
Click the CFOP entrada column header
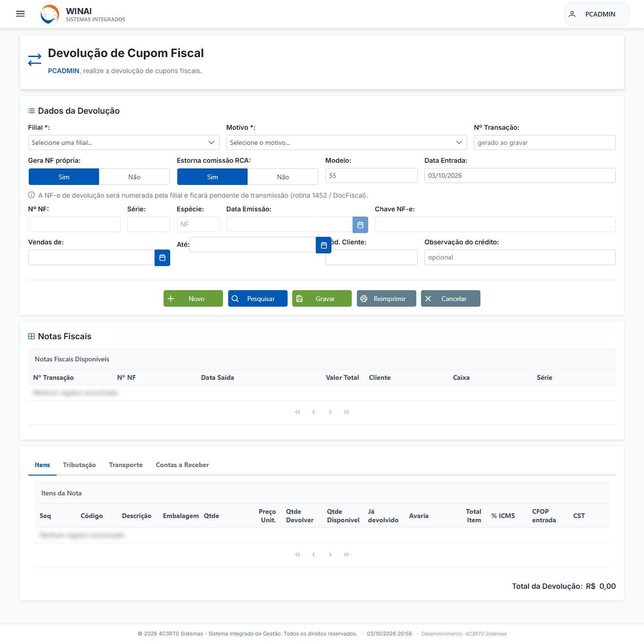(x=544, y=516)
